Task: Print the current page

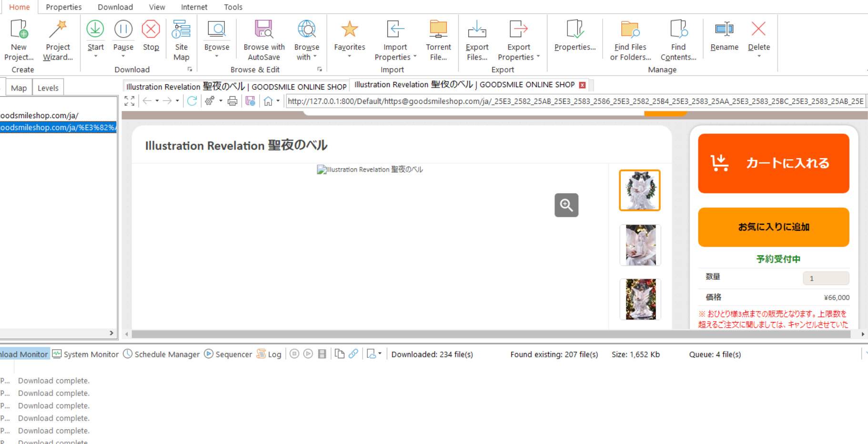Action: [232, 101]
